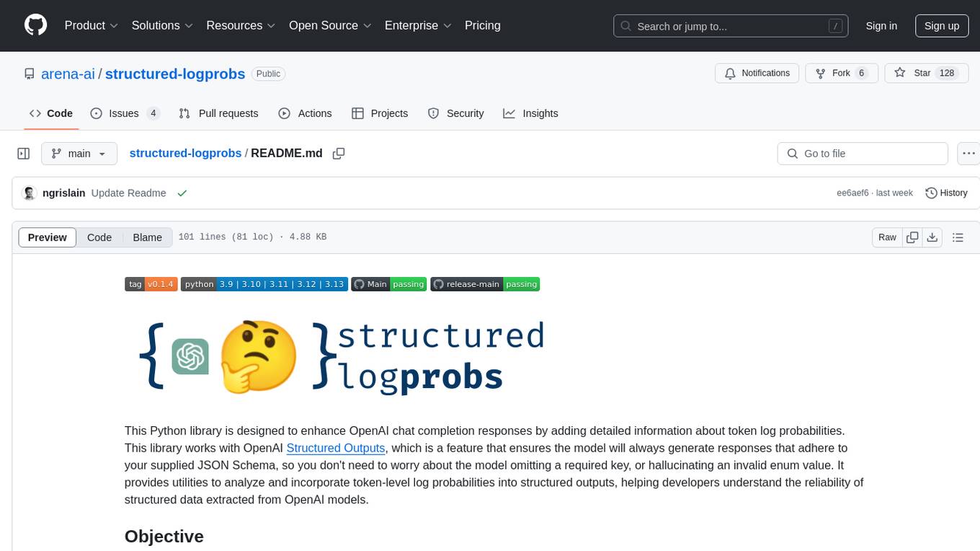Click the Sign in link
Viewport: 980px width, 551px height.
[x=881, y=26]
